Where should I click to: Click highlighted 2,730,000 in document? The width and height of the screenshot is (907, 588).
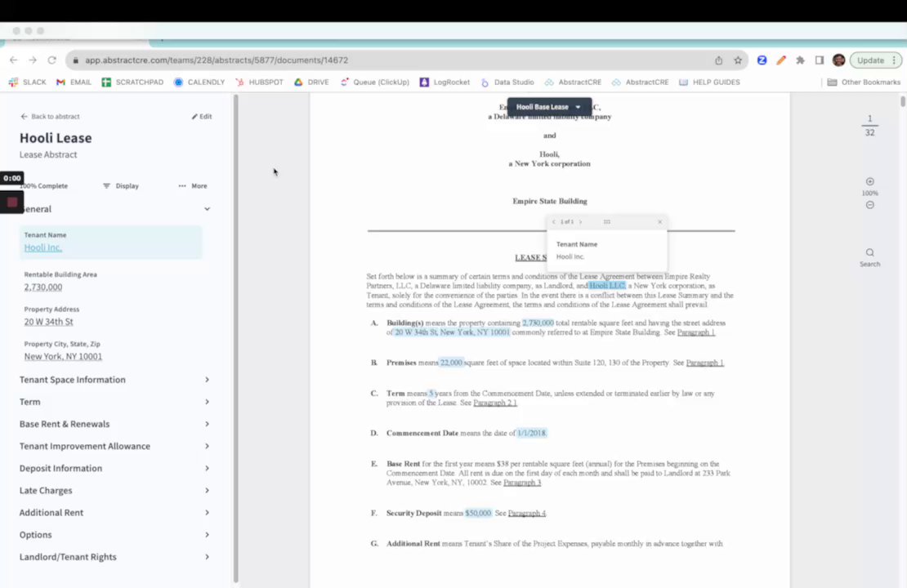coord(538,323)
